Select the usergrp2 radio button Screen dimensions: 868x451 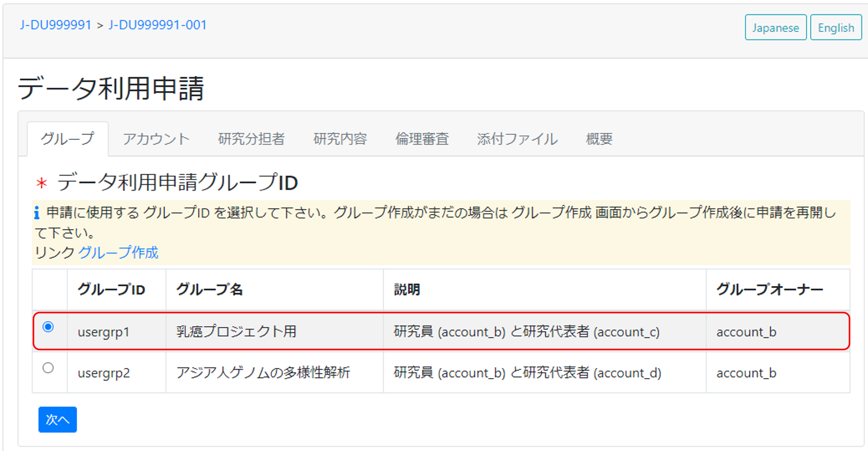click(48, 368)
